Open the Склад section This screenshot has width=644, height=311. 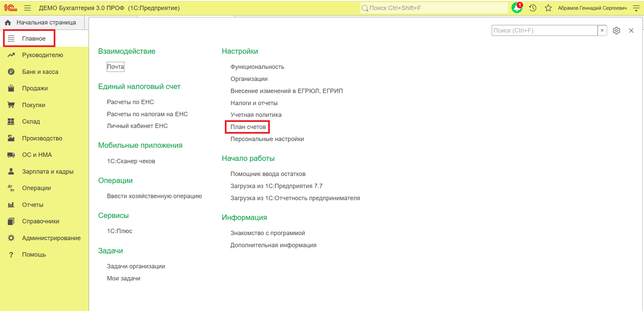click(31, 121)
